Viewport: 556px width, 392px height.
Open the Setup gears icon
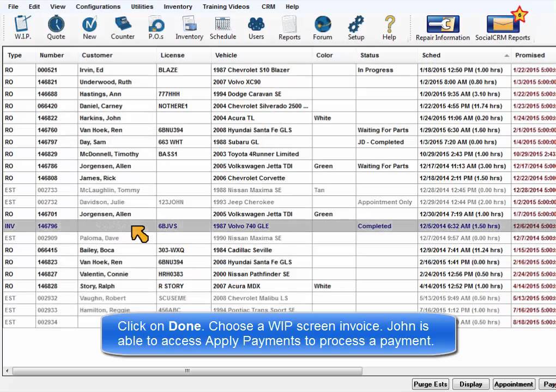point(356,27)
